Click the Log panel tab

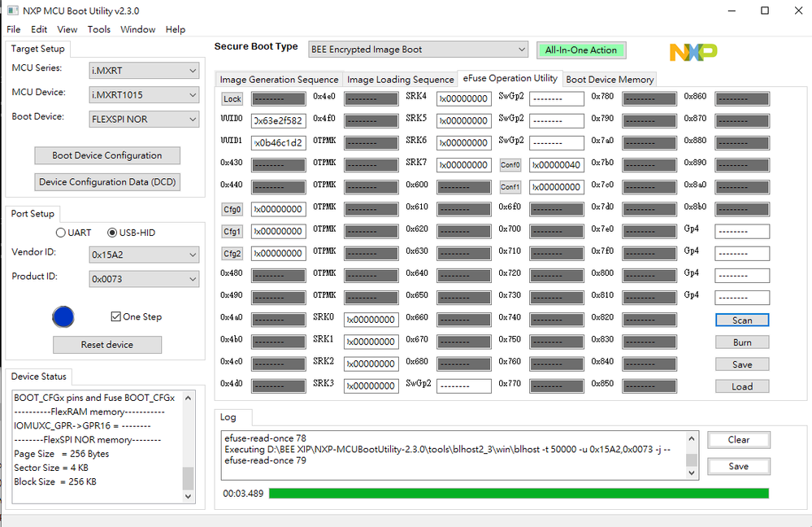pos(228,417)
